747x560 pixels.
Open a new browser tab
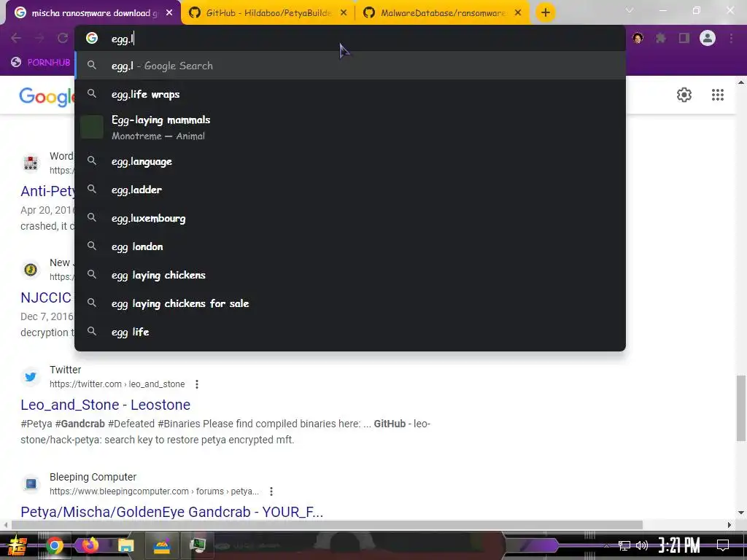[x=546, y=12]
